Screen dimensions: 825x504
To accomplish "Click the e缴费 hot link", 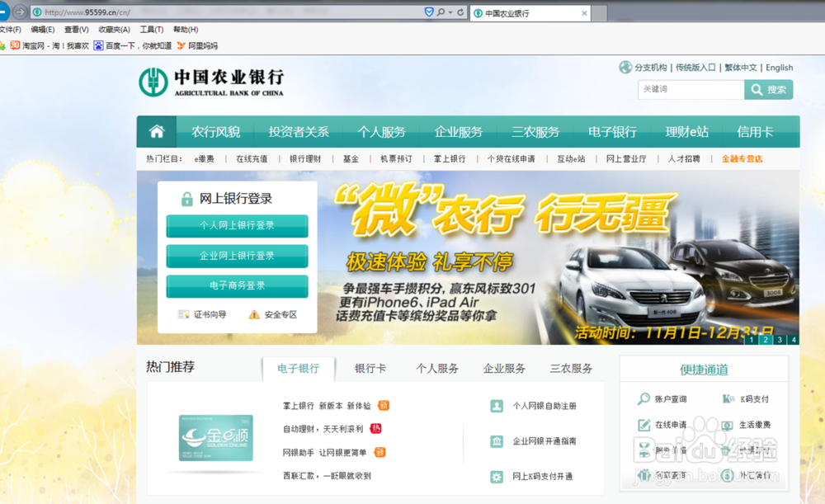I will click(204, 159).
